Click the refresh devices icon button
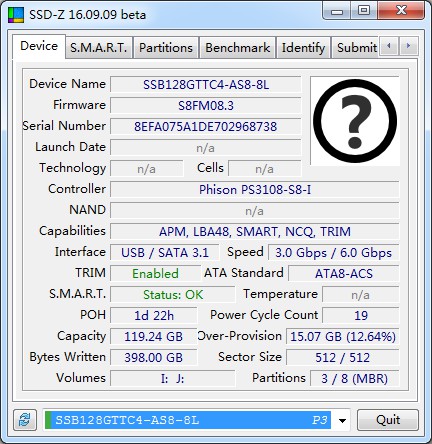Image resolution: width=432 pixels, height=444 pixels. click(25, 420)
